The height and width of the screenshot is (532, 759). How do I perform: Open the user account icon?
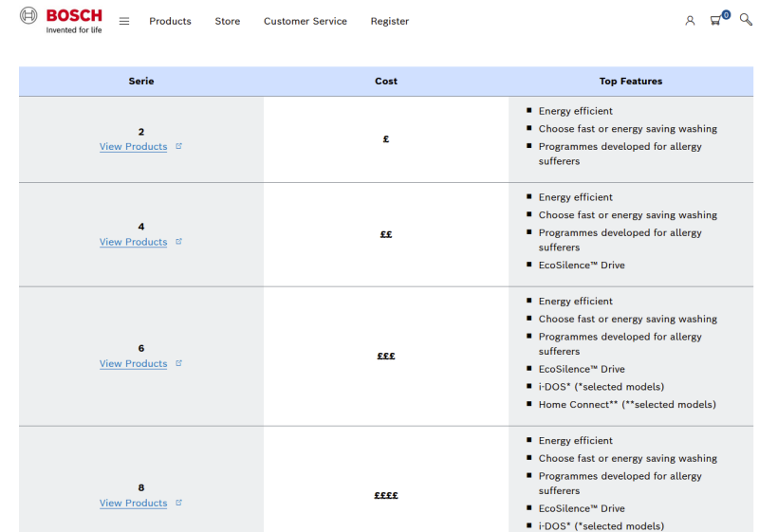pyautogui.click(x=690, y=21)
